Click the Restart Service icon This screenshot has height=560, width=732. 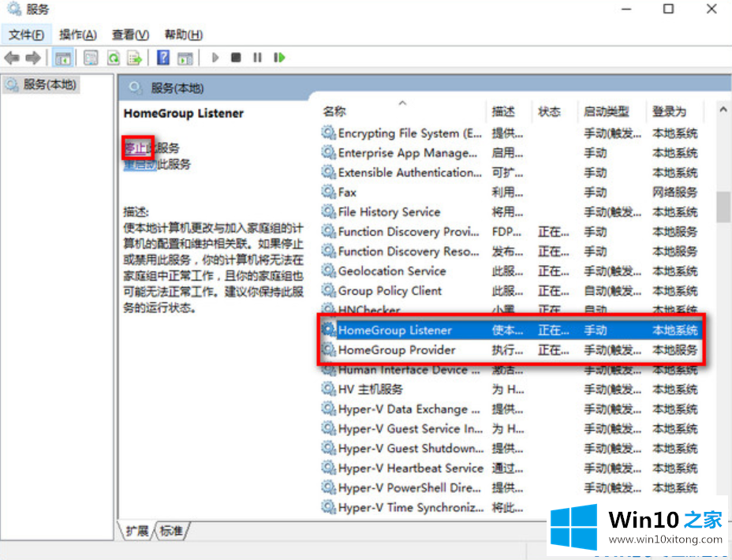click(x=279, y=58)
